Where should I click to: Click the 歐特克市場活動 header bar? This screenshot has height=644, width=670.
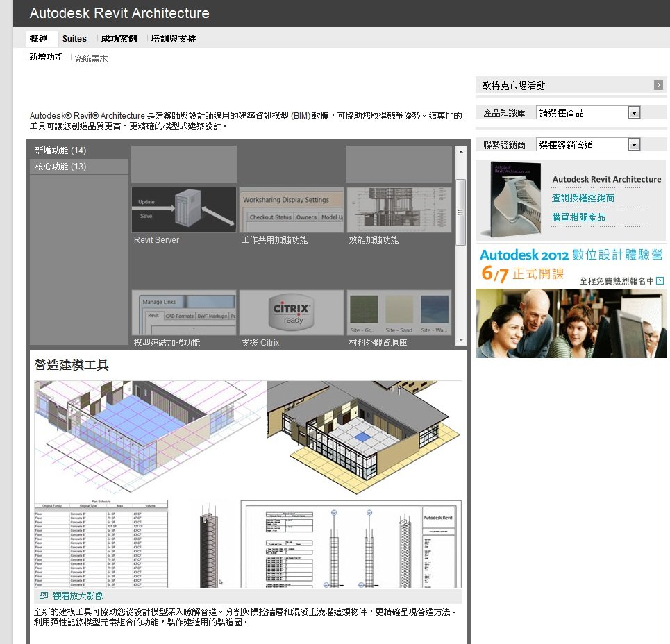click(571, 85)
